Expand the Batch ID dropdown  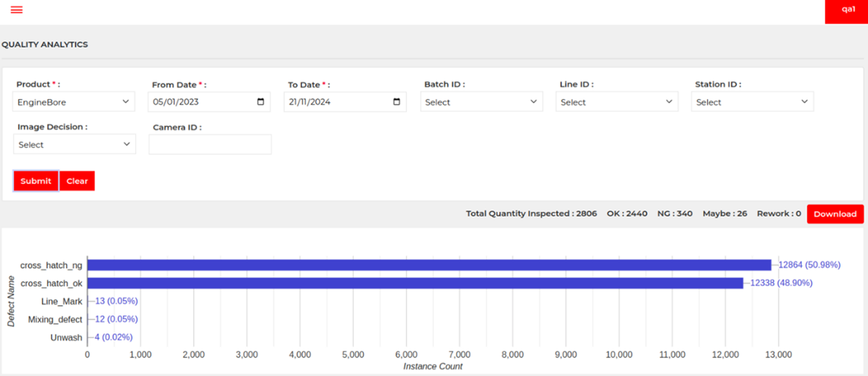click(x=481, y=102)
